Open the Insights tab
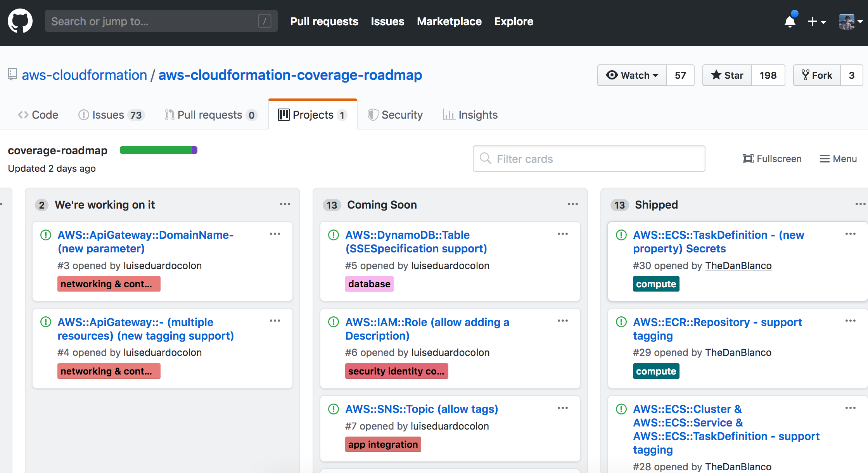The width and height of the screenshot is (868, 473). [x=470, y=115]
